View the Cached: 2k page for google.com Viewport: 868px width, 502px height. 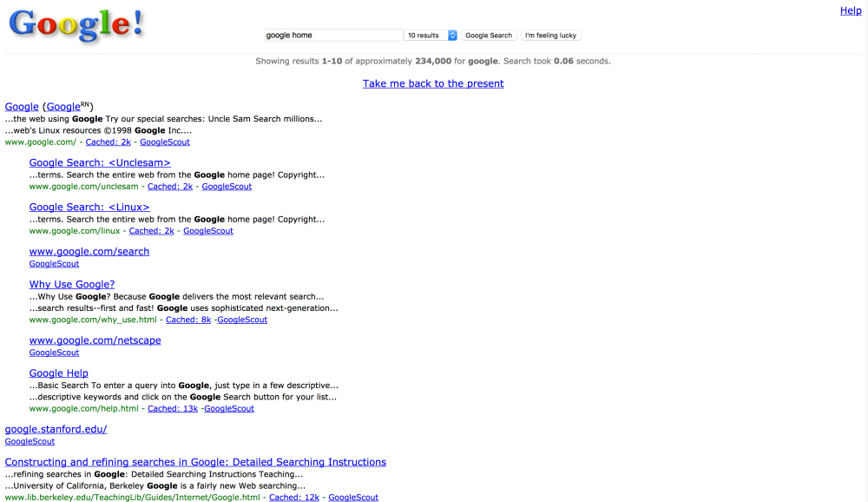108,142
